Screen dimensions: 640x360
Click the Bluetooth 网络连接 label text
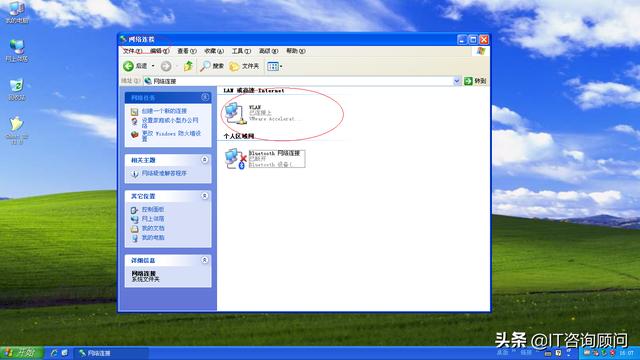[x=275, y=153]
